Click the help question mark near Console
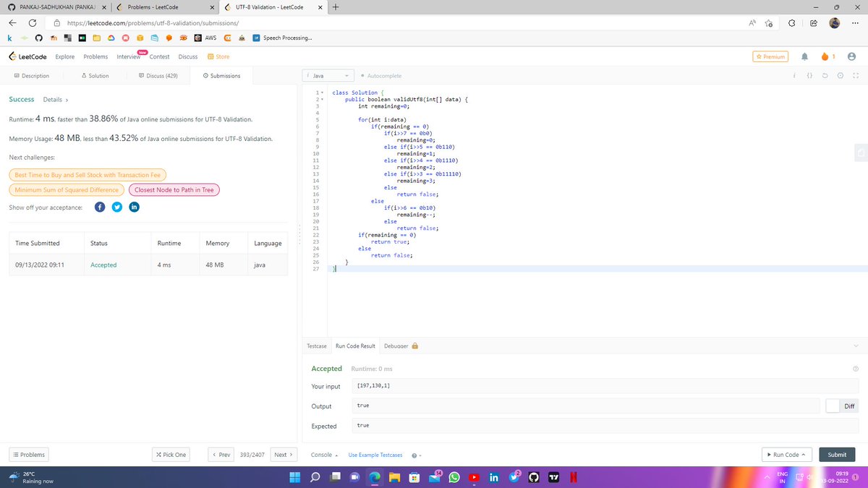868x488 pixels. 414,455
